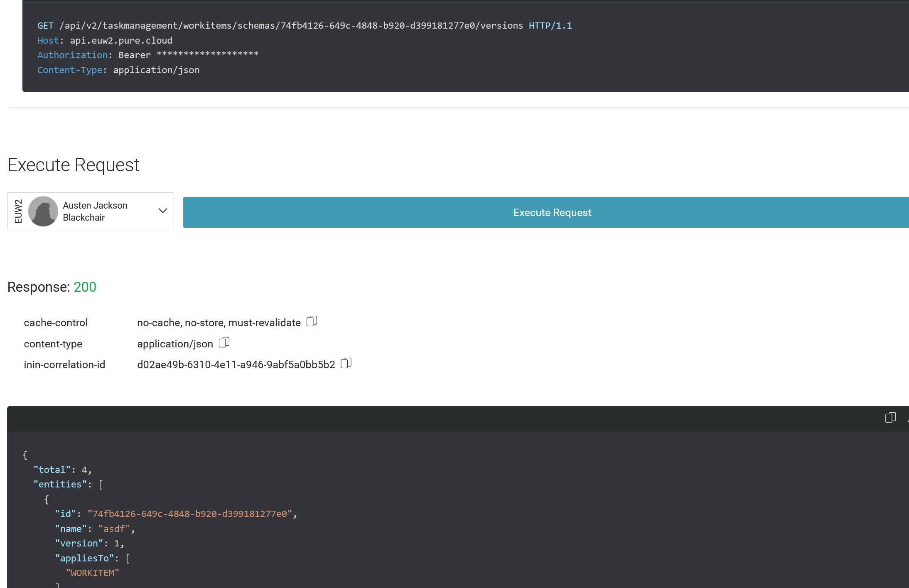Select the copy icon near d02ae49b correlation id

(x=346, y=363)
